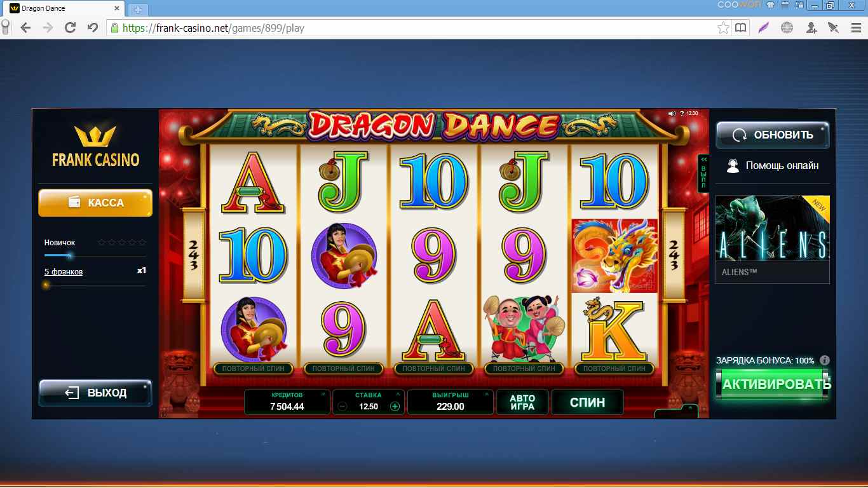
Task: Click the Новичок level progress slider
Action: tap(95, 255)
